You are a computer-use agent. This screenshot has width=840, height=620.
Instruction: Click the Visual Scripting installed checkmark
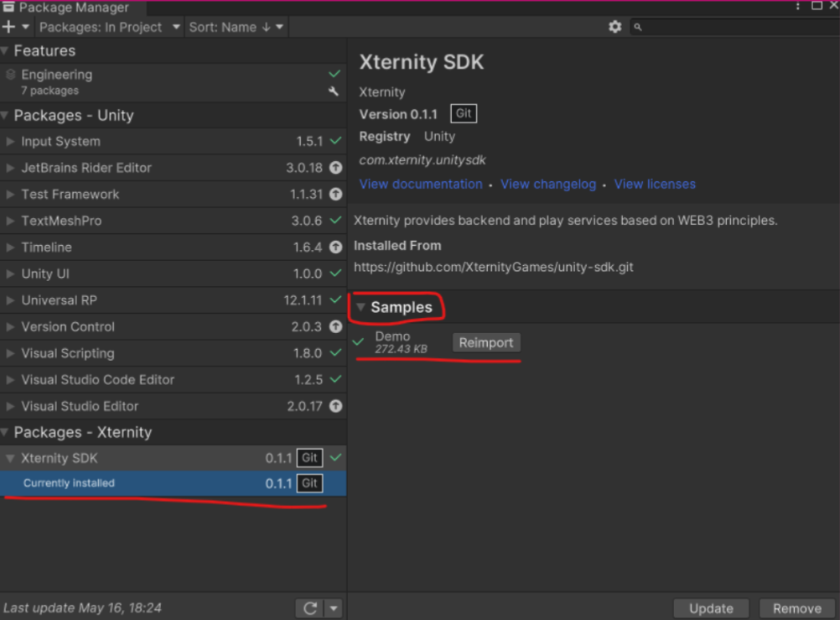pos(335,353)
